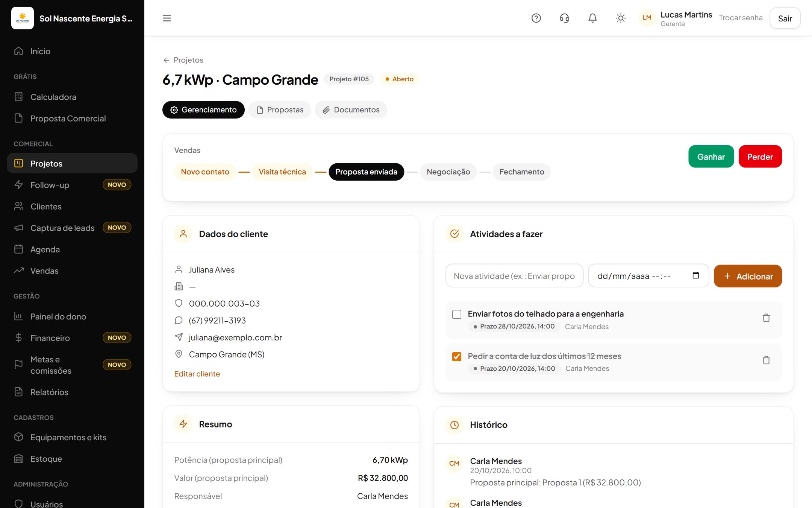Move project to Negociação stage

[448, 172]
